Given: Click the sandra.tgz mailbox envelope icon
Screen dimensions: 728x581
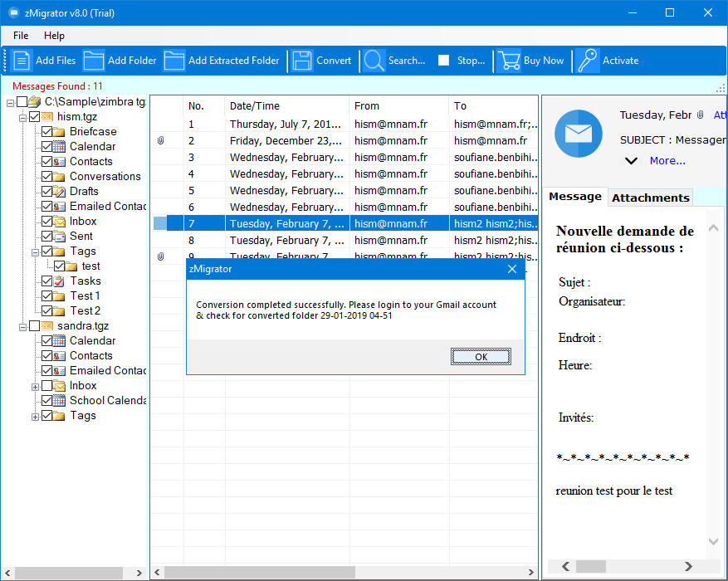Looking at the screenshot, I should [46, 325].
